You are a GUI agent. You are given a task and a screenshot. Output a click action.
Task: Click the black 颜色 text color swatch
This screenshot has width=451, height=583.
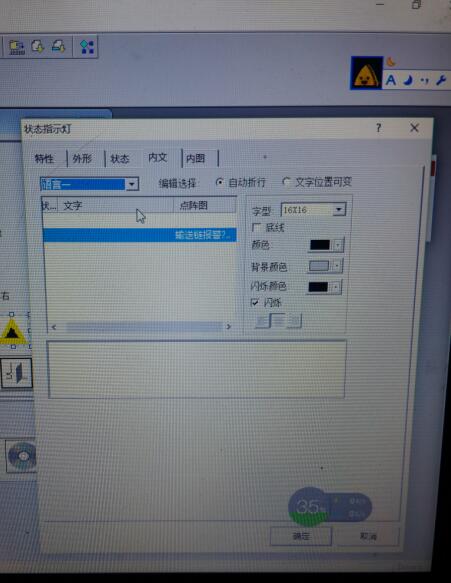[x=320, y=245]
